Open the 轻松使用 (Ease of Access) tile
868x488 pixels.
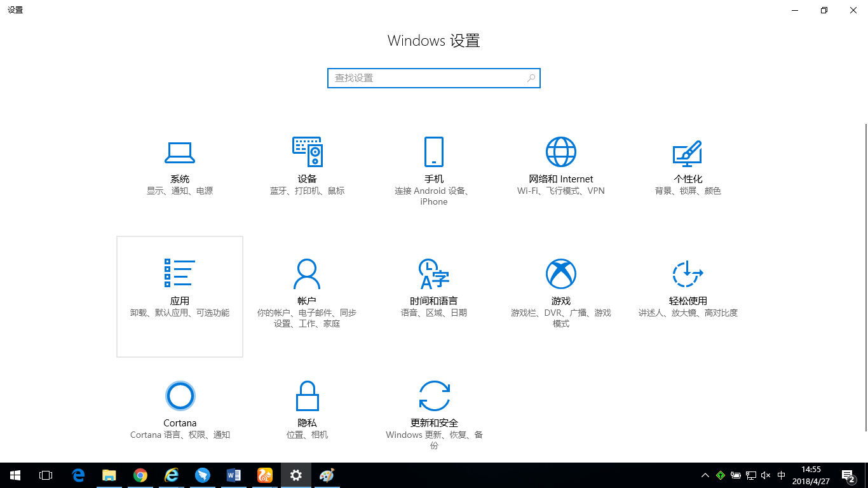[688, 297]
